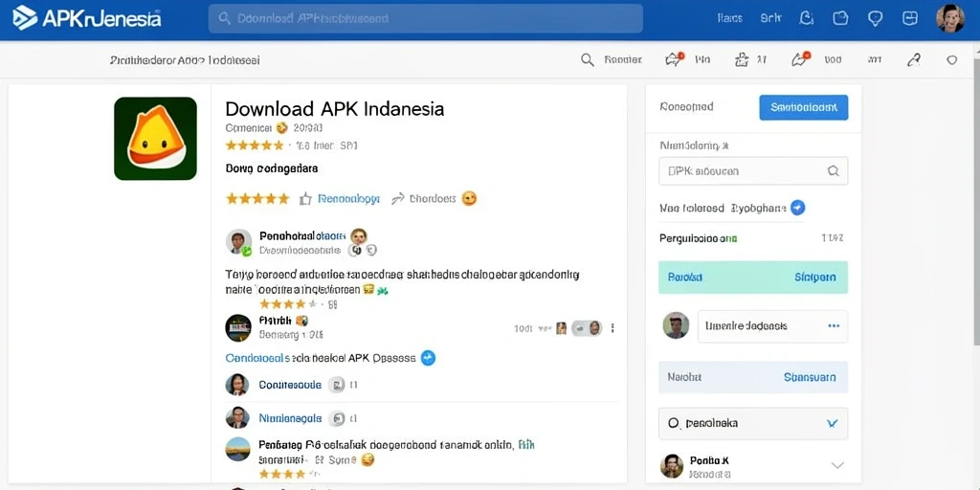Click first round icon after 'Dvoomlodecoiarie'
This screenshot has width=980, height=490.
355,251
